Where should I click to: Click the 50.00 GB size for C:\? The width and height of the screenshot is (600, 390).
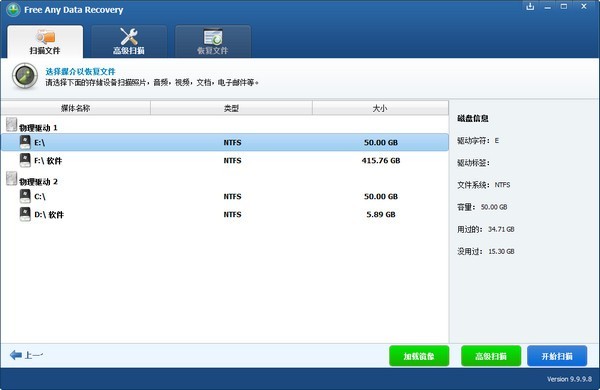point(381,196)
